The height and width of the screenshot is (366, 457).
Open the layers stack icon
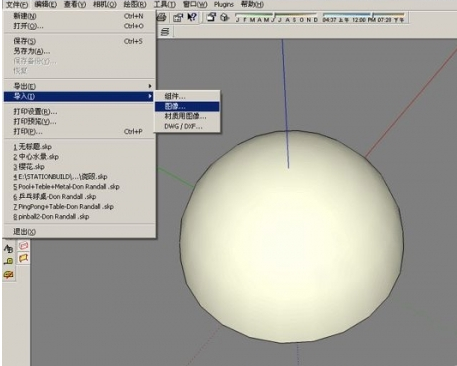[x=165, y=32]
